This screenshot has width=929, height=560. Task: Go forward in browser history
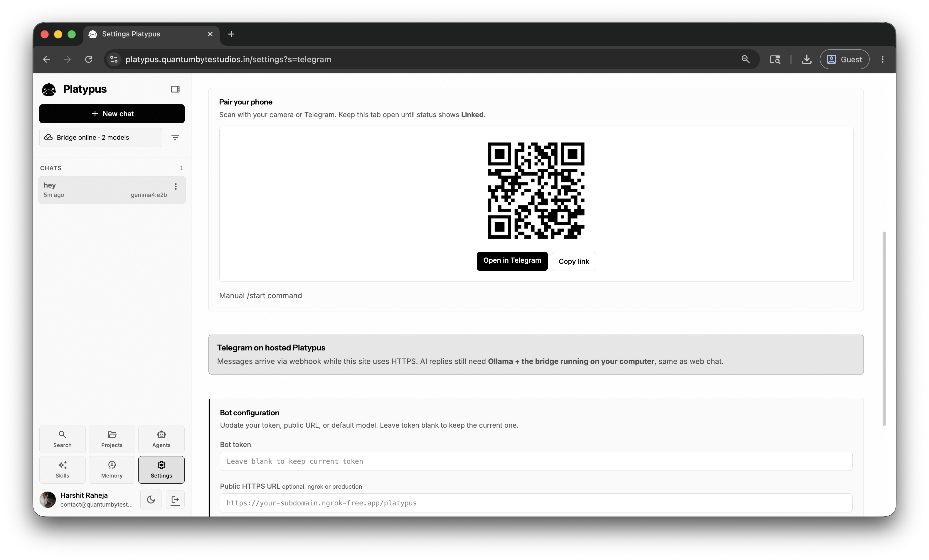tap(68, 59)
